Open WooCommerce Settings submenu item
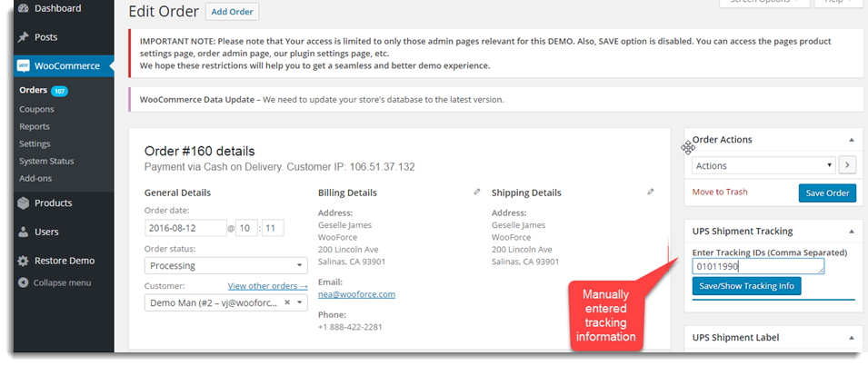 [x=35, y=143]
